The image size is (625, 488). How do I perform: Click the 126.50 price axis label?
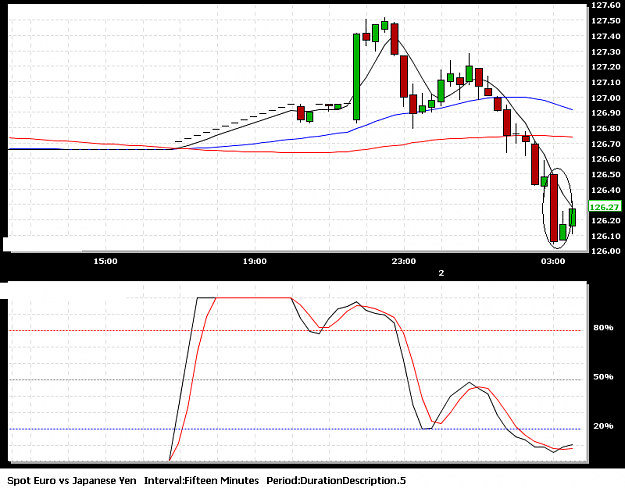pos(606,175)
